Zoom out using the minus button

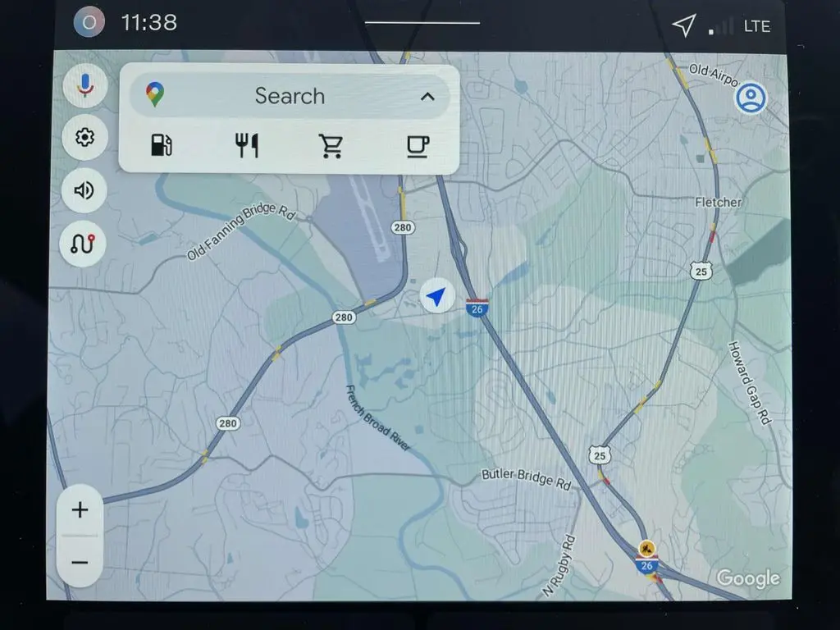(x=80, y=562)
